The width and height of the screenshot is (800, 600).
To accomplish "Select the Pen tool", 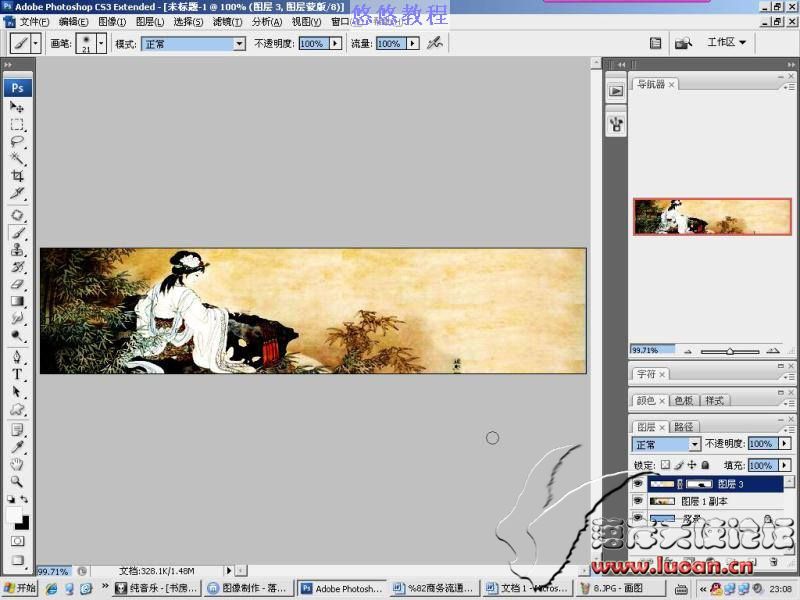I will 17,357.
